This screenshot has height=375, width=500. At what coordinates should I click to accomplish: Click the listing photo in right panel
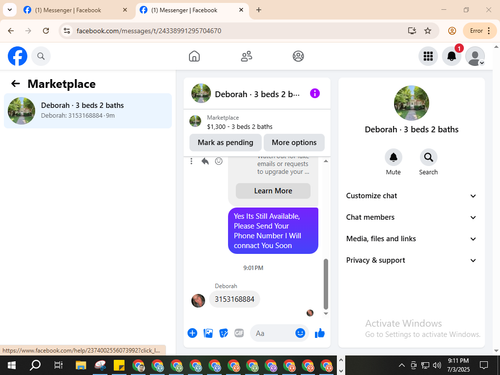click(x=411, y=103)
